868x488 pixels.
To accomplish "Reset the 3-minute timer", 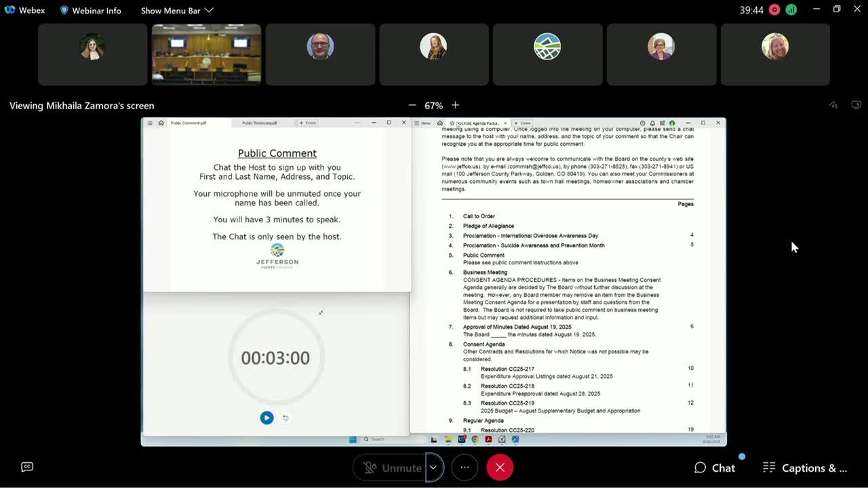I will [285, 418].
